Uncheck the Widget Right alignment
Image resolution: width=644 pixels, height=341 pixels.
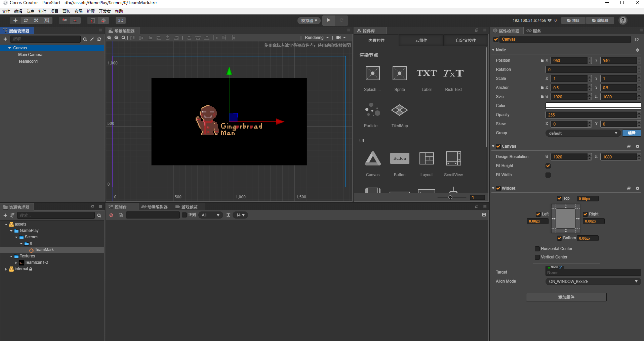(585, 214)
